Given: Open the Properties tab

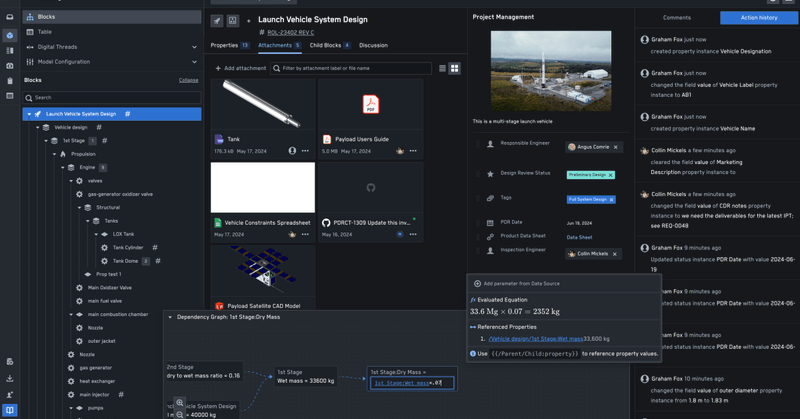Looking at the screenshot, I should (230, 45).
